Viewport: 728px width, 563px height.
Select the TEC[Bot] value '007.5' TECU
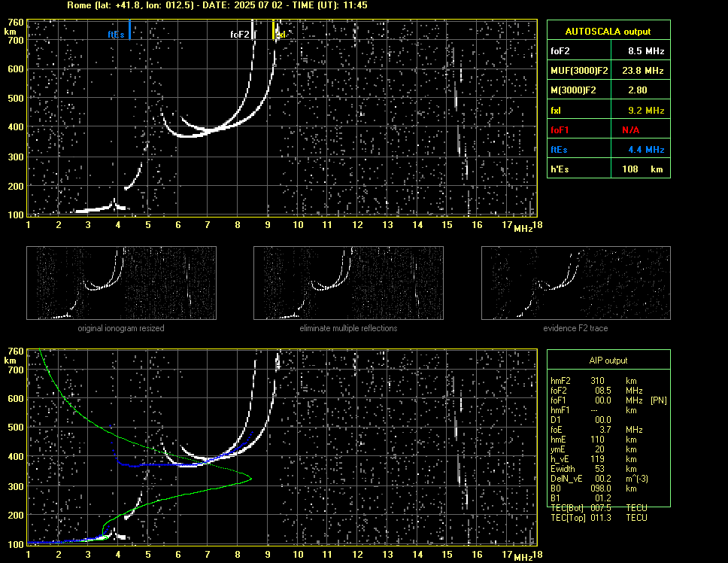point(601,508)
